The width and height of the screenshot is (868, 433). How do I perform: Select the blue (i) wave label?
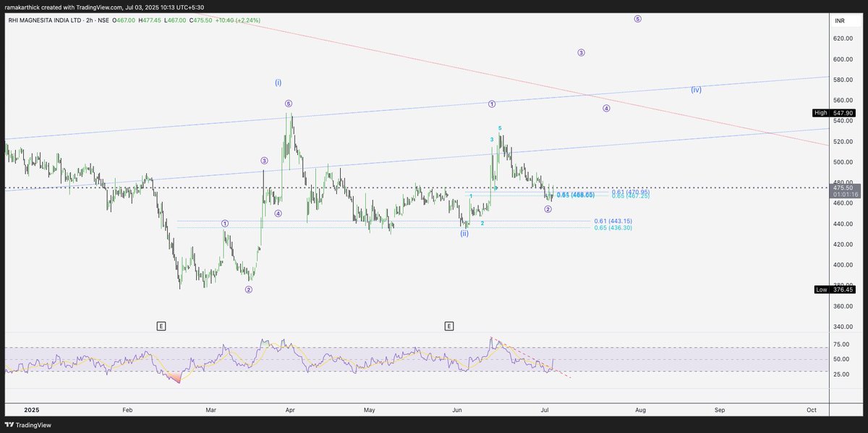pos(278,83)
